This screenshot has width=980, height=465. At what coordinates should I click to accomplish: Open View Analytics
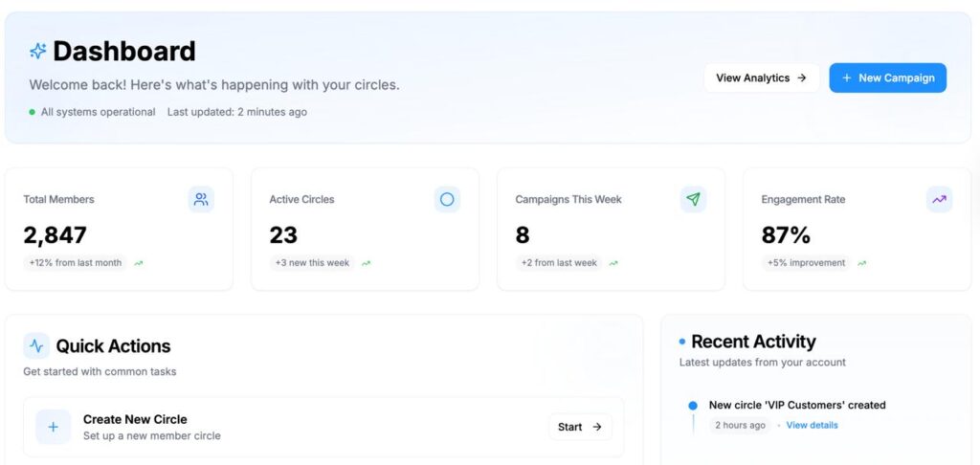coord(761,78)
